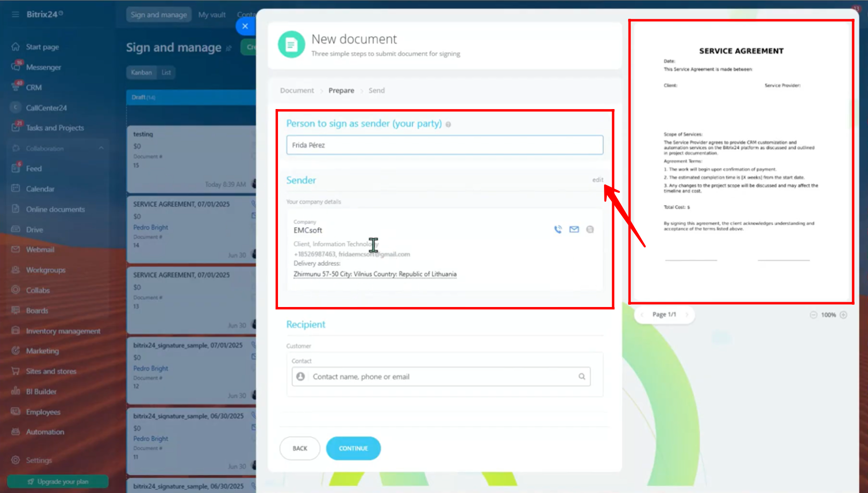This screenshot has width=868, height=493.
Task: Open Automation in sidebar
Action: click(45, 432)
